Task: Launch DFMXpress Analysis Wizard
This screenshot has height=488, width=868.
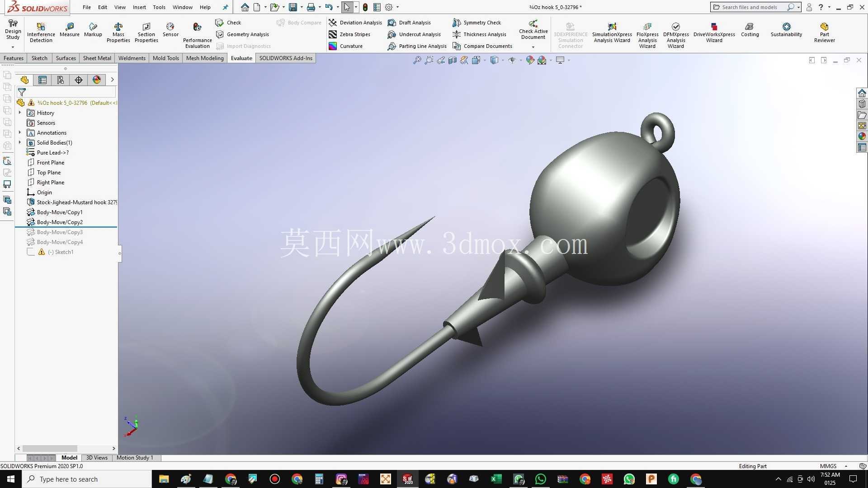Action: 676,35
